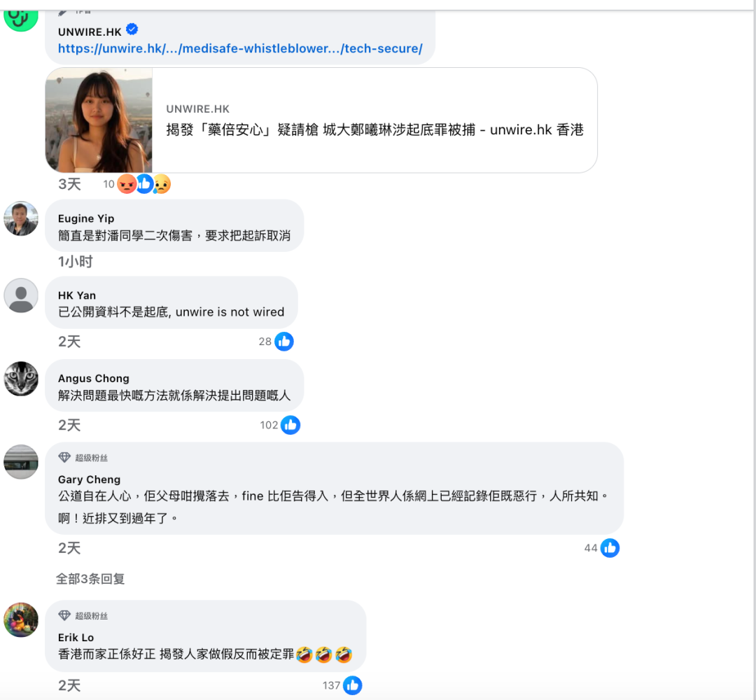Open Erik Lo's profile name link
The image size is (756, 700).
[x=76, y=638]
